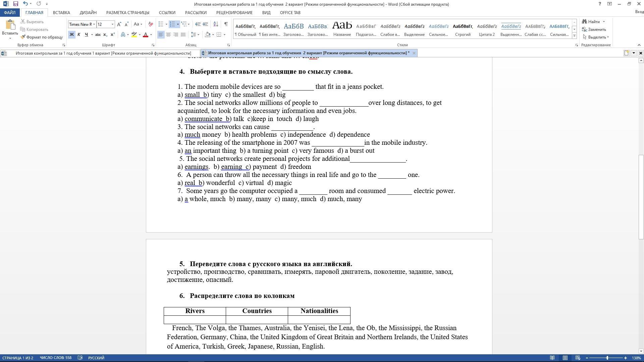
Task: Increase font size with the grow icon
Action: pos(119,24)
